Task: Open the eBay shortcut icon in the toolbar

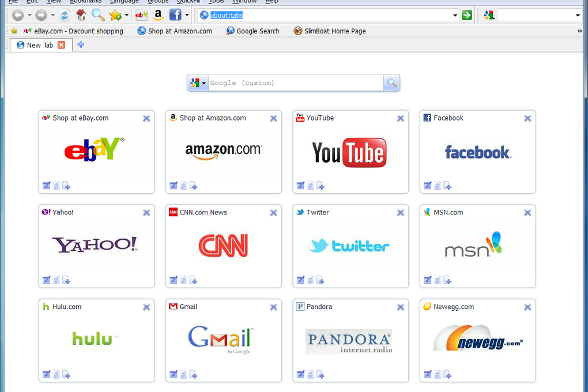Action: tap(141, 15)
